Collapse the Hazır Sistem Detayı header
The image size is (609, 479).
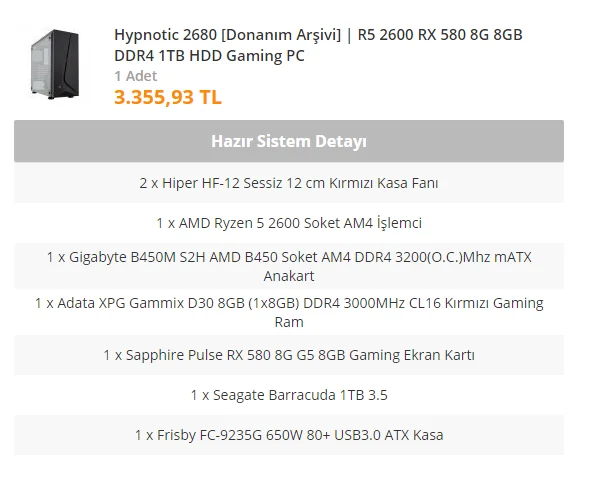[x=288, y=141]
